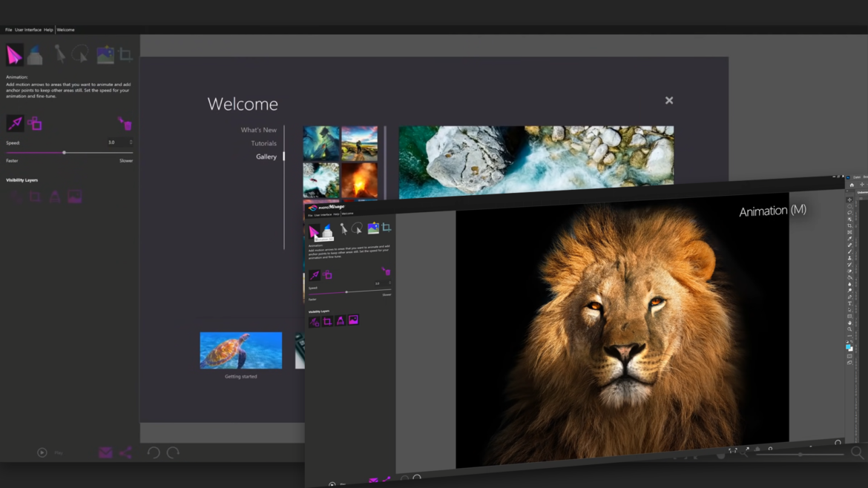This screenshot has height=488, width=868.
Task: Select the Animation tool in the left panel
Action: (15, 55)
